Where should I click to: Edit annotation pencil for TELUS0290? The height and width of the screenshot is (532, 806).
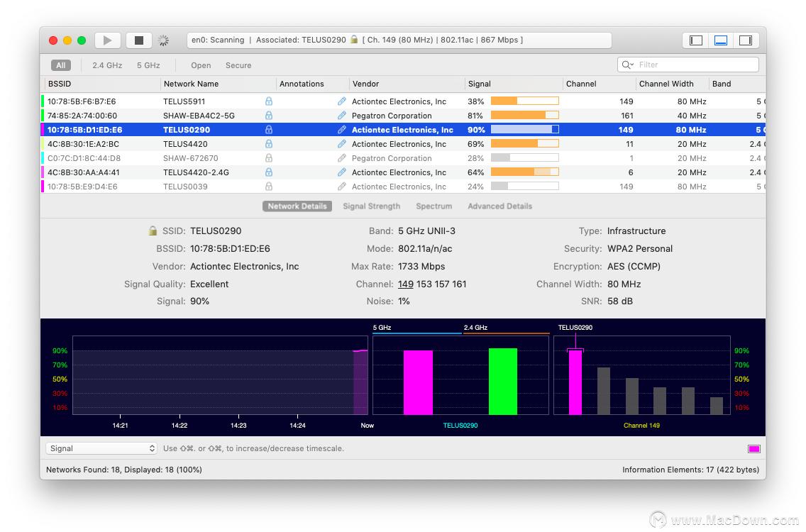342,130
